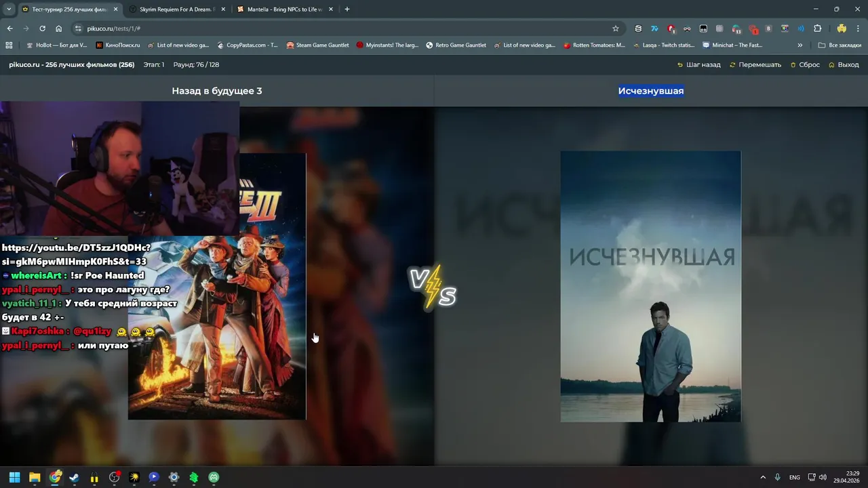Click the blue sound-wave extension icon
Viewport: 868px width, 488px height.
tap(801, 28)
